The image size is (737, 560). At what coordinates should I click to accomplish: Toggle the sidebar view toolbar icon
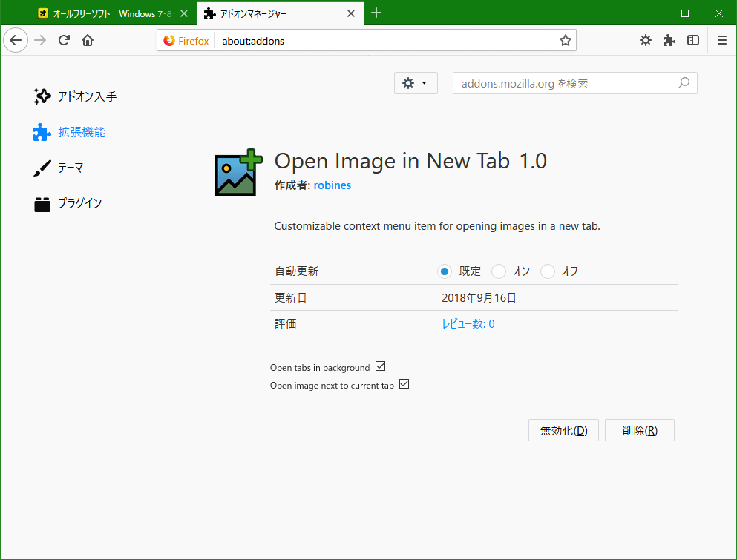pos(692,40)
